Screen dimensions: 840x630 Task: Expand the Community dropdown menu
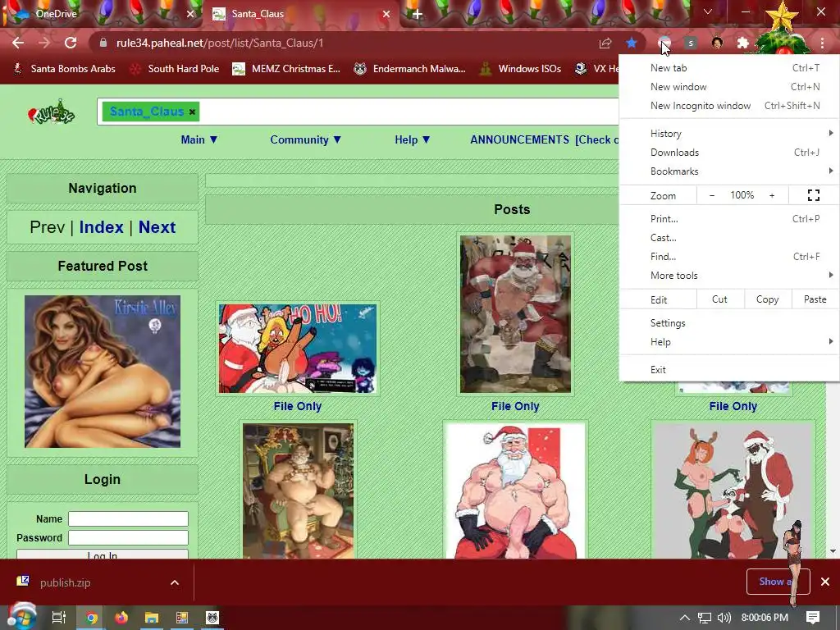pos(305,139)
